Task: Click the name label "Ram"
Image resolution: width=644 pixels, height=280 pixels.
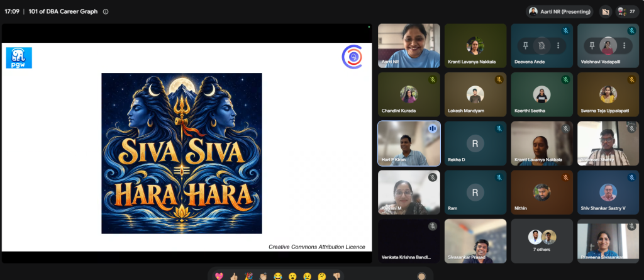Action: 452,208
